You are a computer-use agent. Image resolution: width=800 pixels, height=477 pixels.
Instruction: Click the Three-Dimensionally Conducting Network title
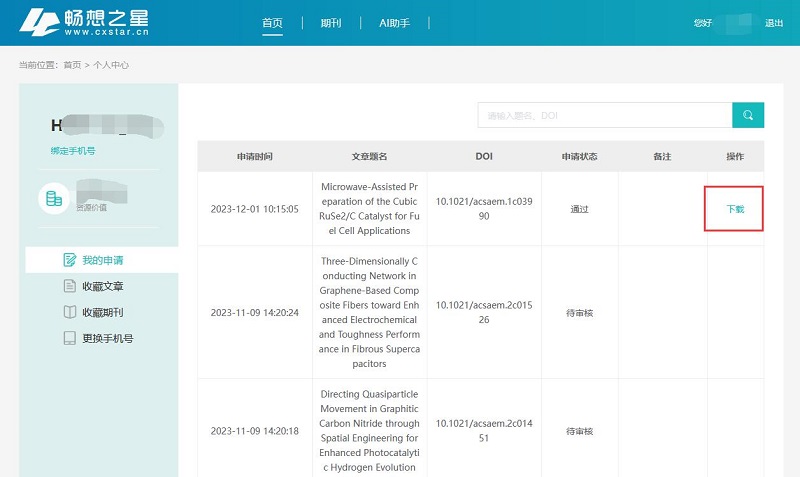(369, 312)
